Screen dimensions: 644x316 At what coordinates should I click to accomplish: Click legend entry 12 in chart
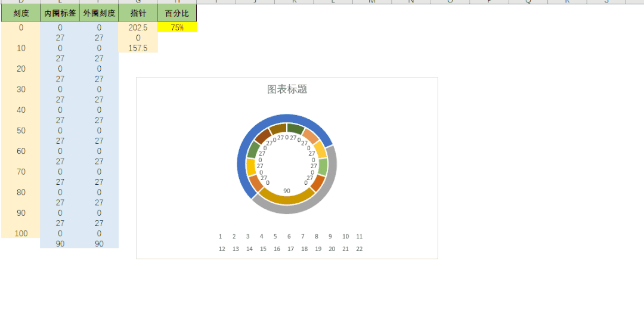[222, 249]
